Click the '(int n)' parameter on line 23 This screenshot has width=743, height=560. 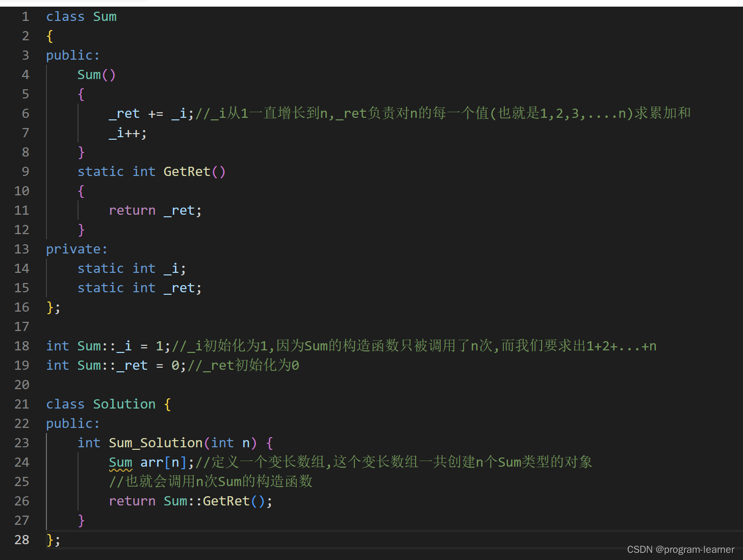coord(230,443)
